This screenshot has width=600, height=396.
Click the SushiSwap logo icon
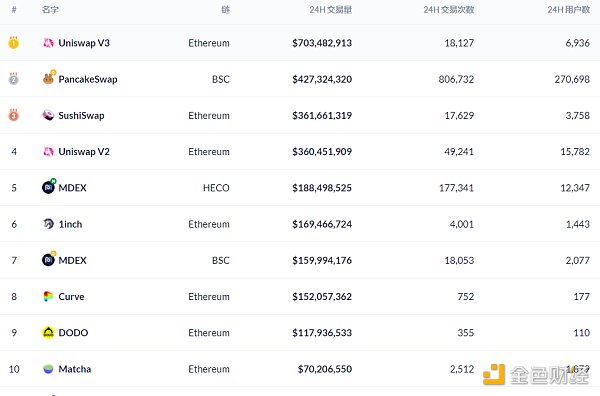point(48,115)
